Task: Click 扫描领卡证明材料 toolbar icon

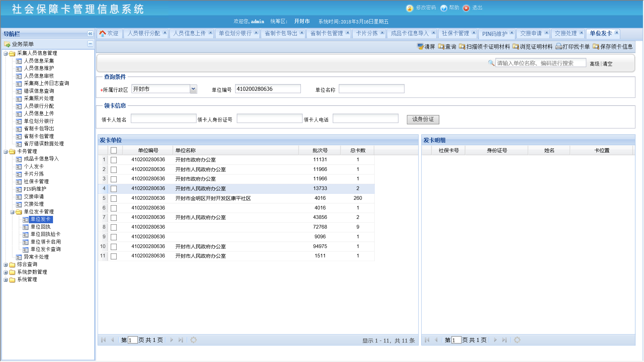Action: pos(462,46)
